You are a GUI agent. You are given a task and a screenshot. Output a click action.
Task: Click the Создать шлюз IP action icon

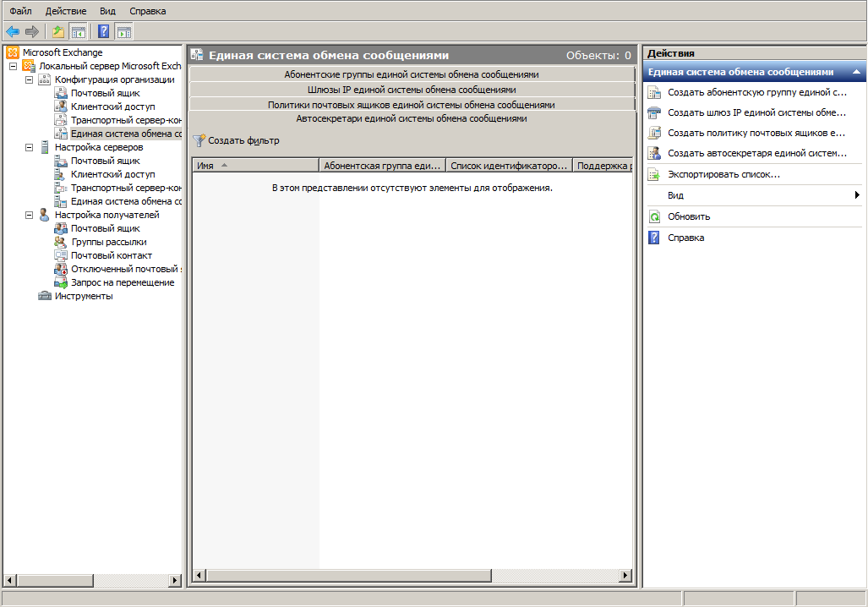654,113
